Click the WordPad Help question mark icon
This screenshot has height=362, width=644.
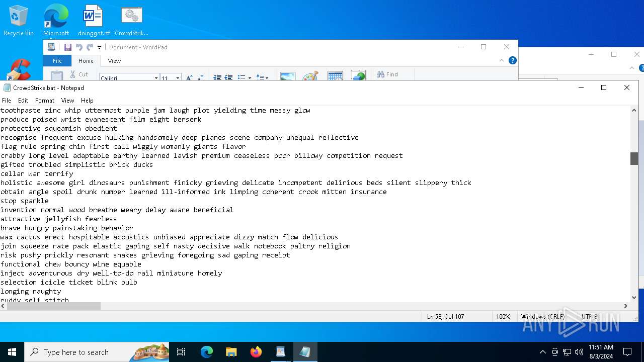(x=513, y=60)
